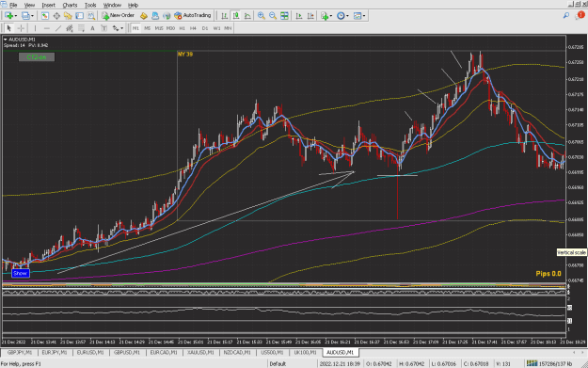Click the AUDUSD,M1 chart title triangle

pyautogui.click(x=6, y=40)
